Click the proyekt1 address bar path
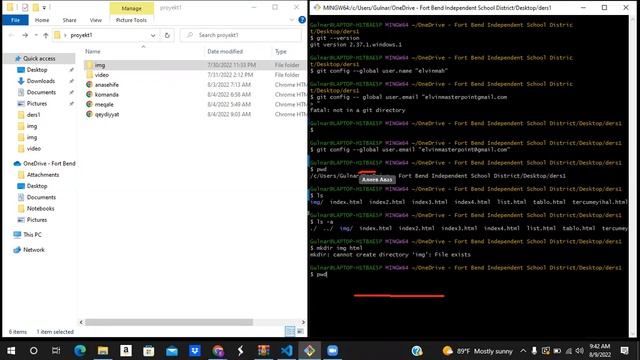This screenshot has width=640, height=360. pyautogui.click(x=81, y=36)
